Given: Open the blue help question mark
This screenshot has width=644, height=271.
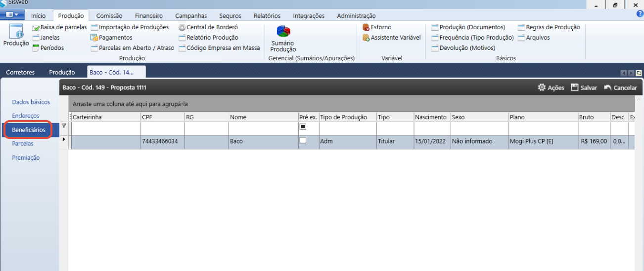Looking at the screenshot, I should point(640,14).
